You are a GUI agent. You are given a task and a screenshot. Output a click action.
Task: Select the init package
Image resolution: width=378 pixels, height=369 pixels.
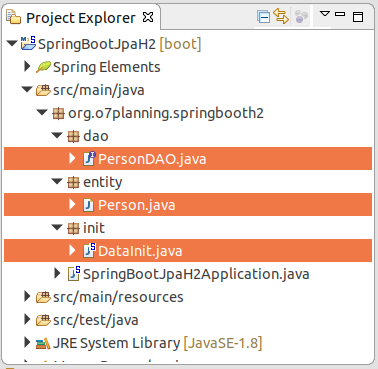point(94,228)
